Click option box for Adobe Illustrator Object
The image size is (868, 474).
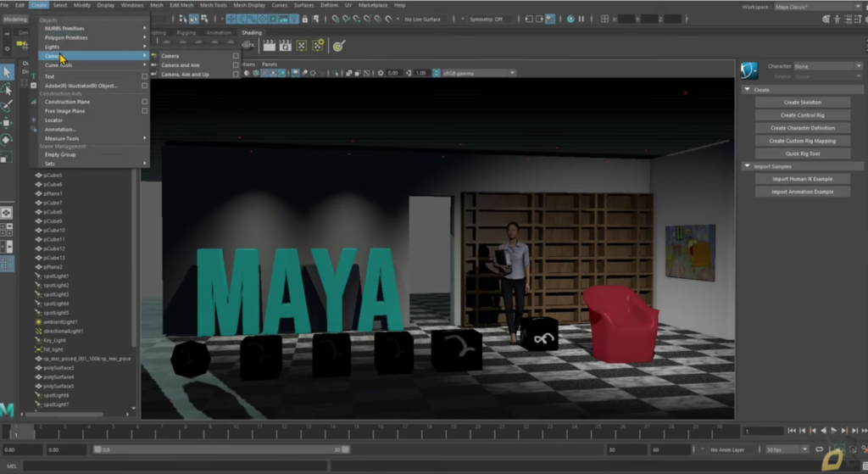coord(144,86)
